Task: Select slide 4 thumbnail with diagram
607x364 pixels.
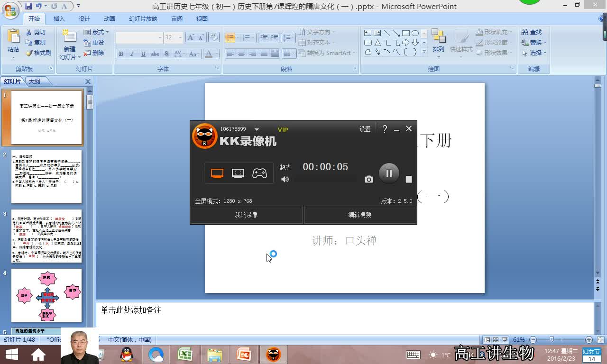Action: click(x=46, y=295)
